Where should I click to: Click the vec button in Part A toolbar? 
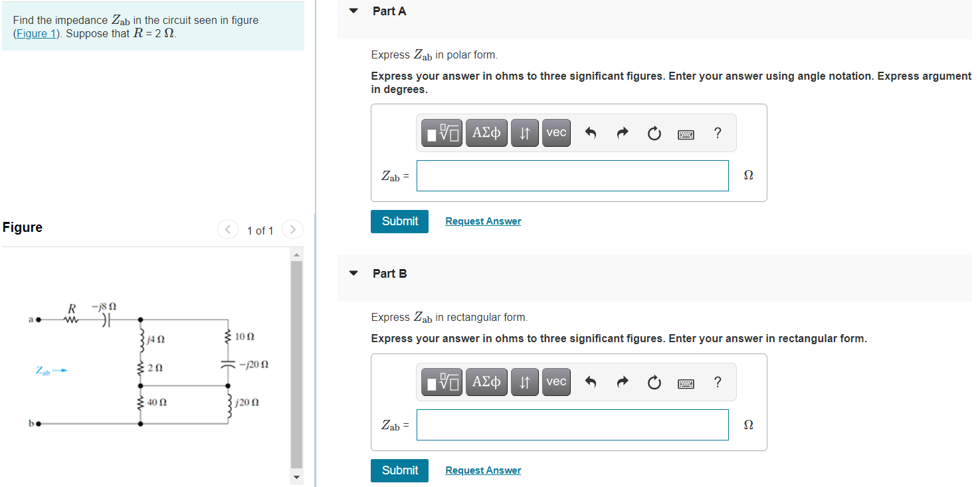(556, 133)
